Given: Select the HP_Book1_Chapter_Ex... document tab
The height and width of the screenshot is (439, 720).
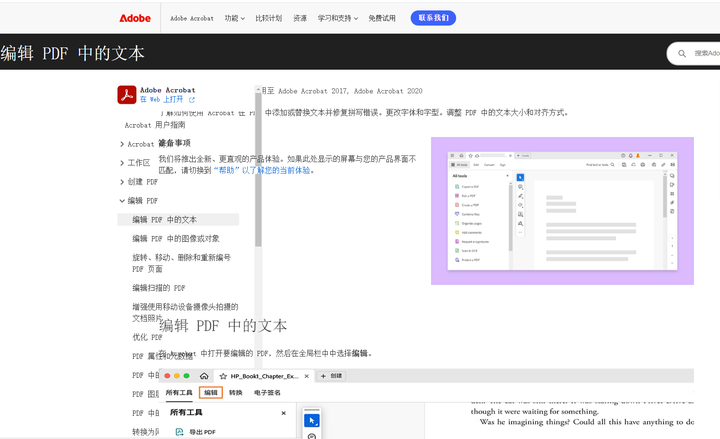Looking at the screenshot, I should 264,376.
